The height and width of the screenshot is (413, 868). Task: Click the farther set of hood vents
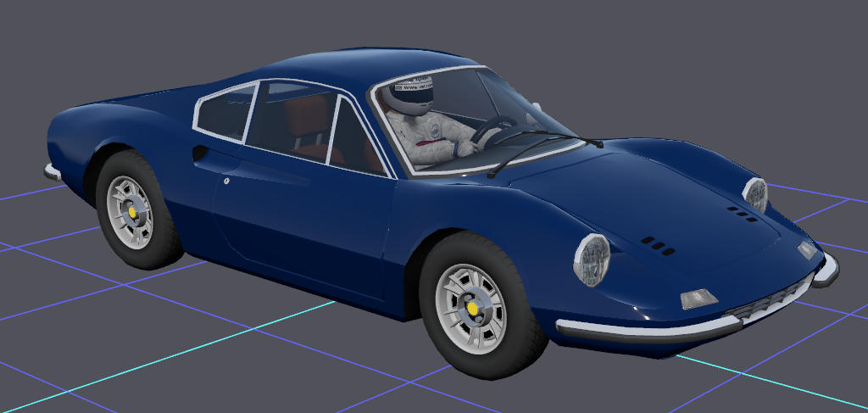(743, 215)
